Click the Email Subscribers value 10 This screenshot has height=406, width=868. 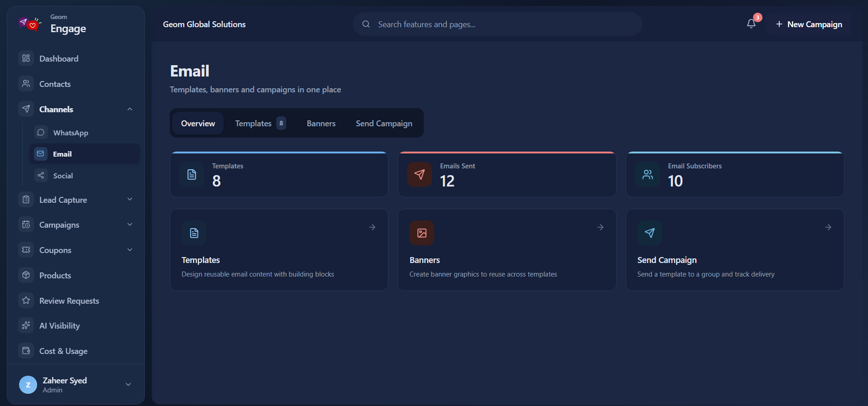pyautogui.click(x=675, y=181)
